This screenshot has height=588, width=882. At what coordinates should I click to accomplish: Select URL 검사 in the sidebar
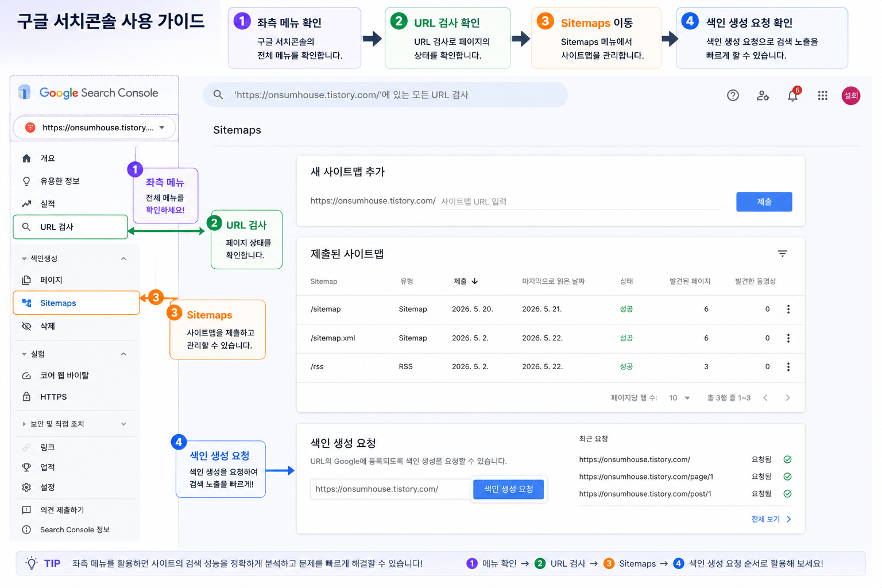tap(70, 227)
